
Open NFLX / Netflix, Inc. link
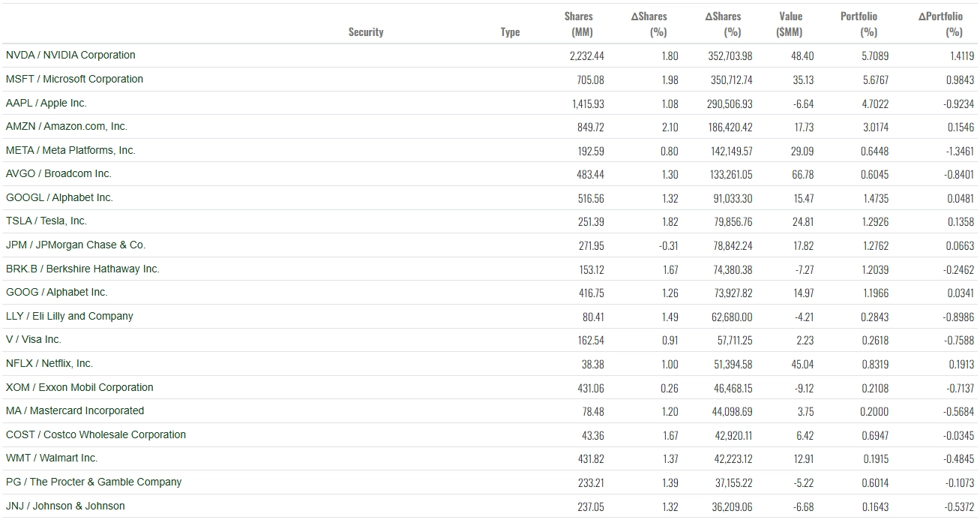49,363
